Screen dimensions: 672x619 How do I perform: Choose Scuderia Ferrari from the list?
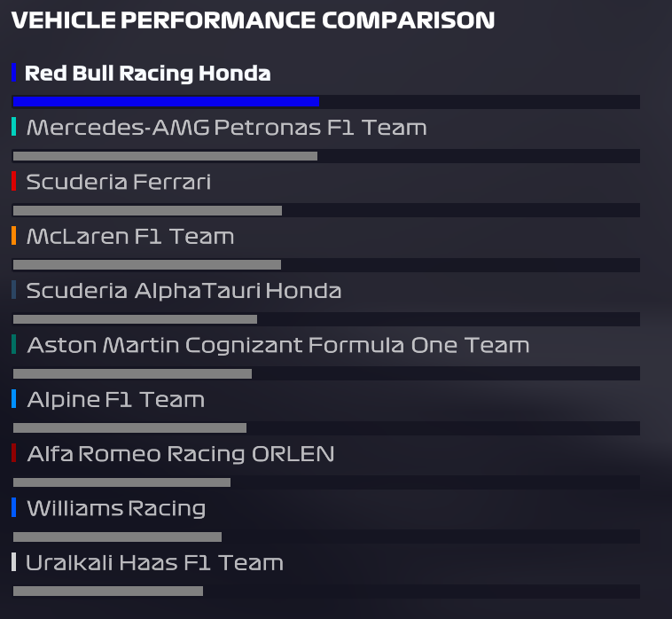pos(118,183)
